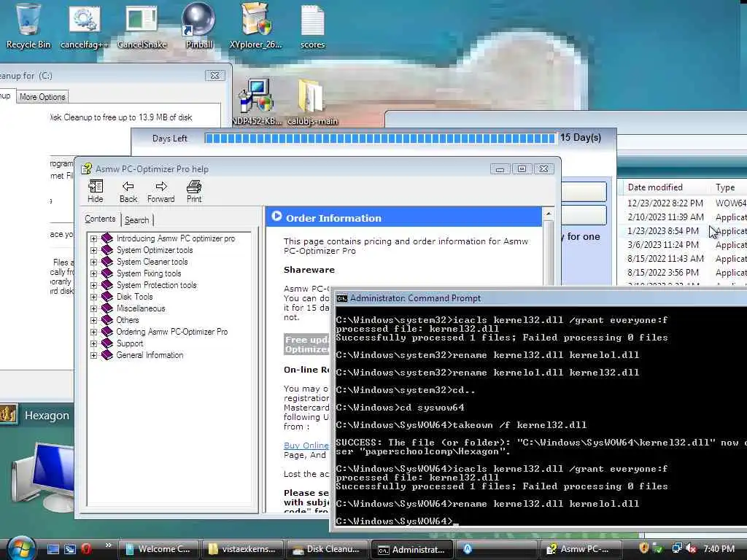
Task: Switch to the Search tab in help
Action: click(136, 220)
